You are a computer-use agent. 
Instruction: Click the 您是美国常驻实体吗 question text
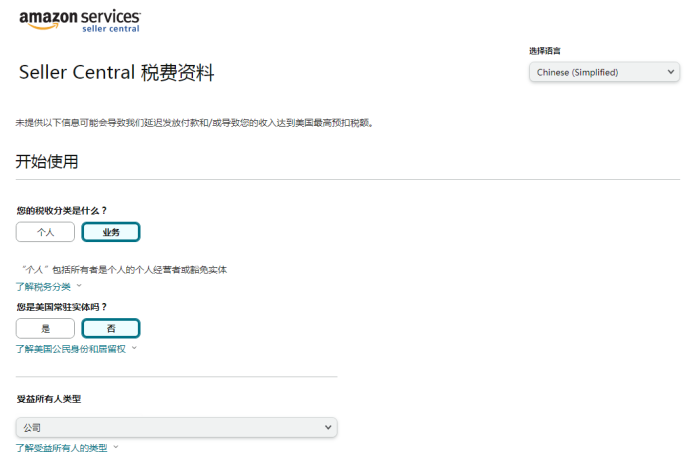tap(62, 307)
